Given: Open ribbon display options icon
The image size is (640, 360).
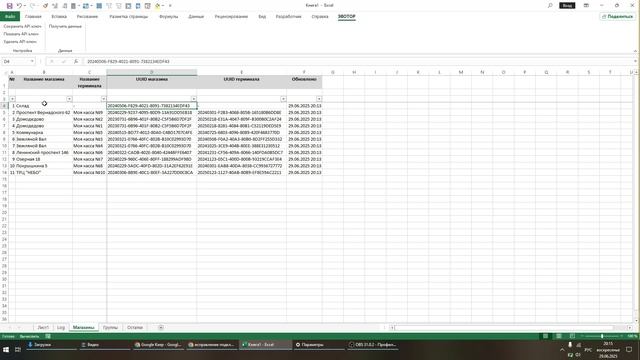Looking at the screenshot, I should click(x=586, y=5).
